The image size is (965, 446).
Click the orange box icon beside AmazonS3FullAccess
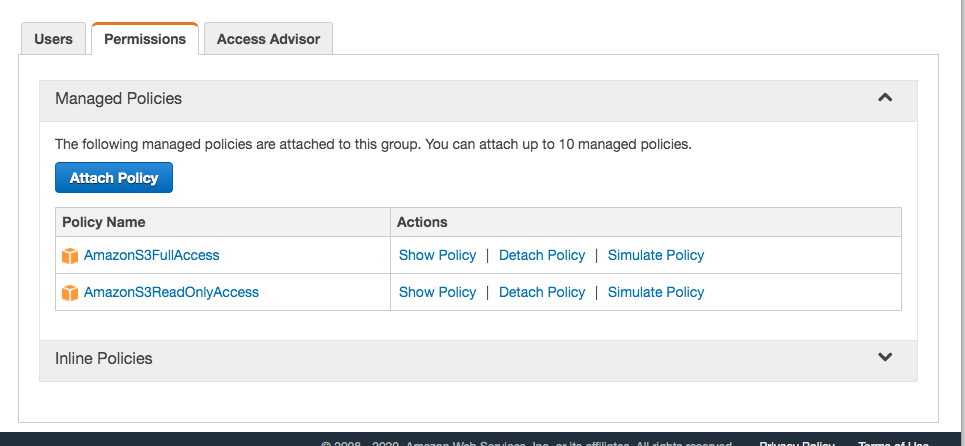(x=70, y=256)
